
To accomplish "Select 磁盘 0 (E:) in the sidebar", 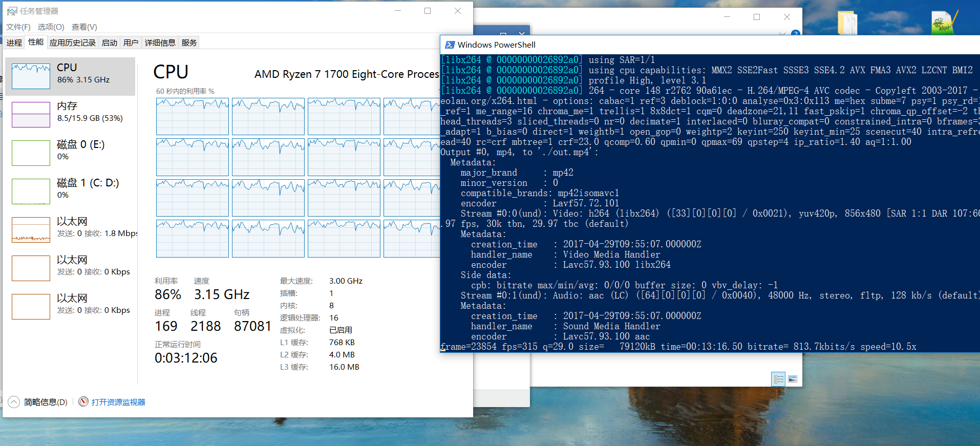I will 70,153.
